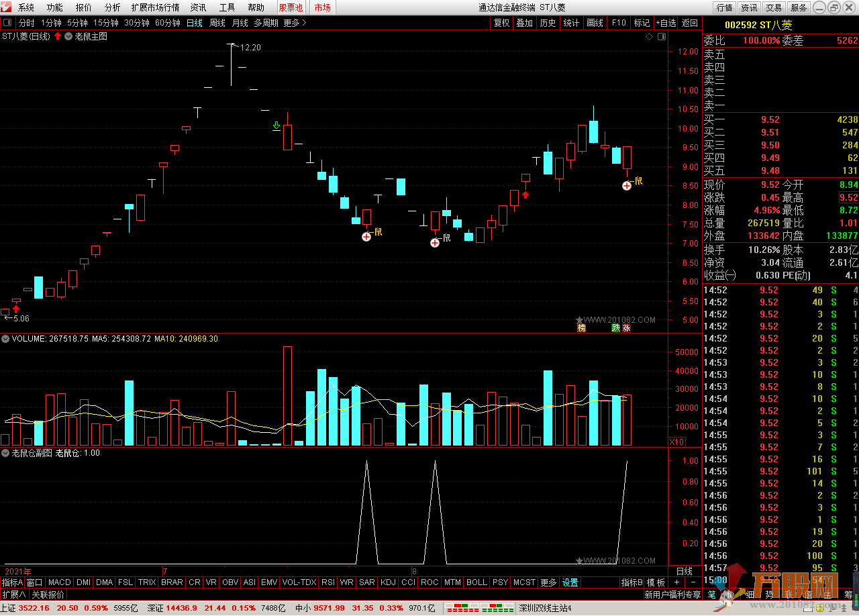The width and height of the screenshot is (859, 616).
Task: Expand the 老鼠主图 indicator dropdown arrow
Action: pyautogui.click(x=68, y=36)
